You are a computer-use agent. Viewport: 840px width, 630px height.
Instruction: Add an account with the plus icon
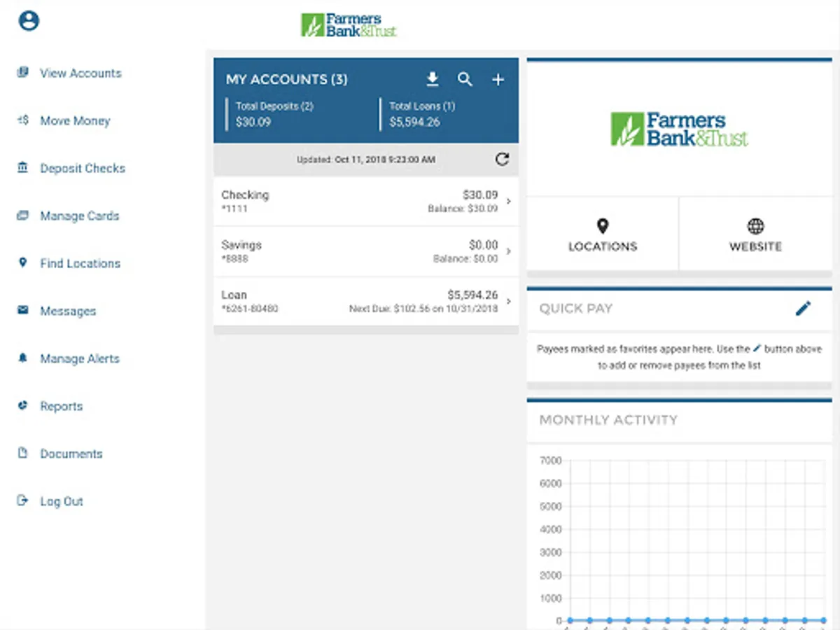(x=498, y=80)
